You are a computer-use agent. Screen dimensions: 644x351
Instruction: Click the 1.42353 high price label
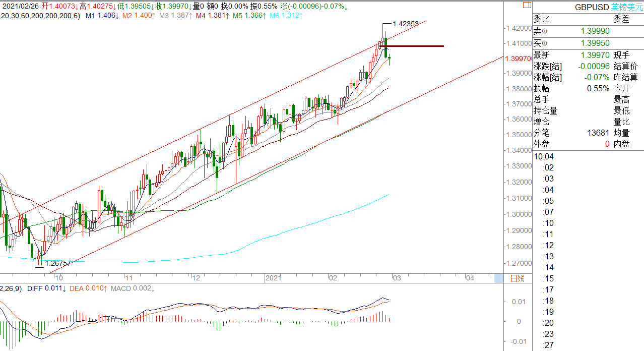[407, 24]
